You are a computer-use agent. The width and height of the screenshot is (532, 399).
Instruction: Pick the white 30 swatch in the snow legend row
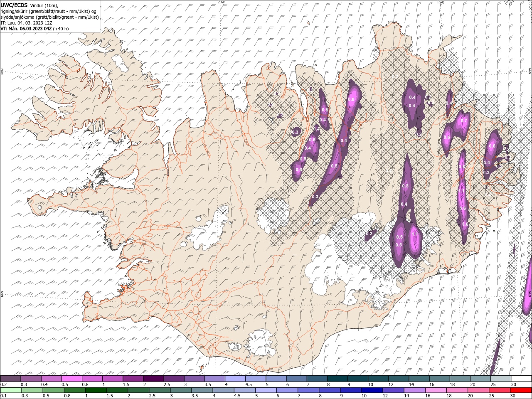pos(521,379)
